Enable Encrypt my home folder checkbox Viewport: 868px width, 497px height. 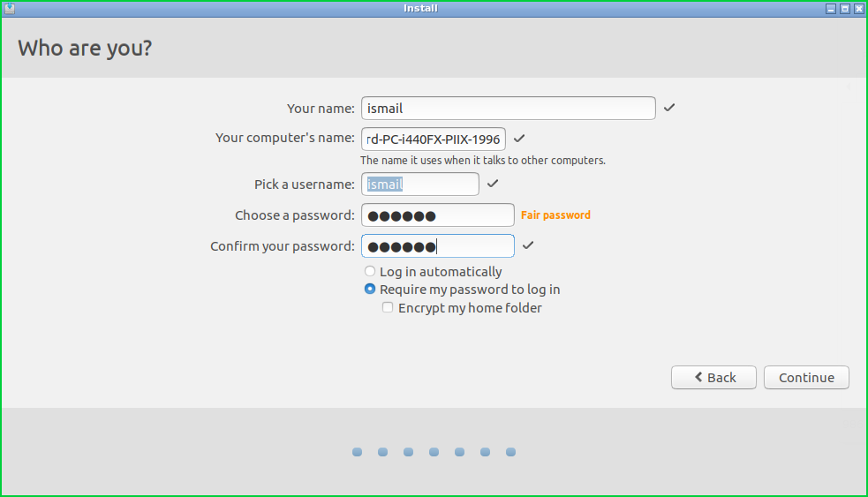pyautogui.click(x=388, y=307)
